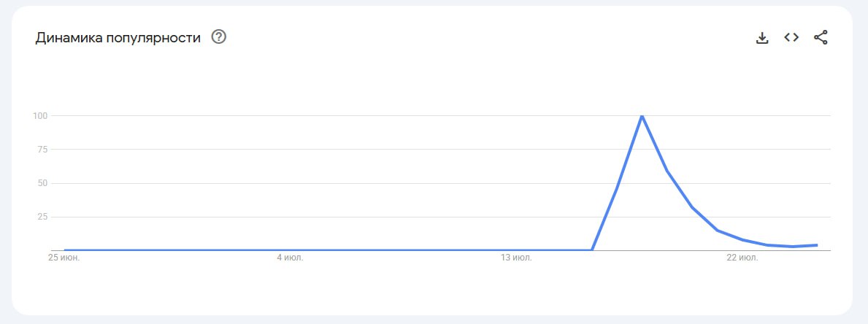Image resolution: width=868 pixels, height=324 pixels.
Task: Share the popularity chart
Action: [821, 38]
